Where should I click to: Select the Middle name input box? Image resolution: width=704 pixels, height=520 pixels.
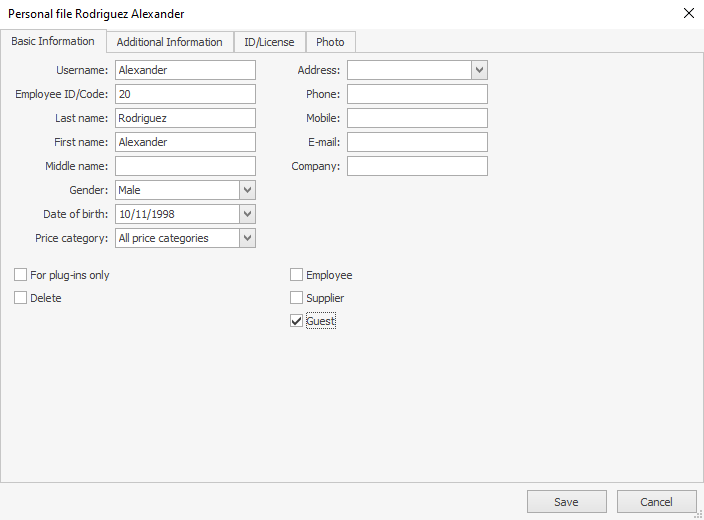[x=185, y=166]
